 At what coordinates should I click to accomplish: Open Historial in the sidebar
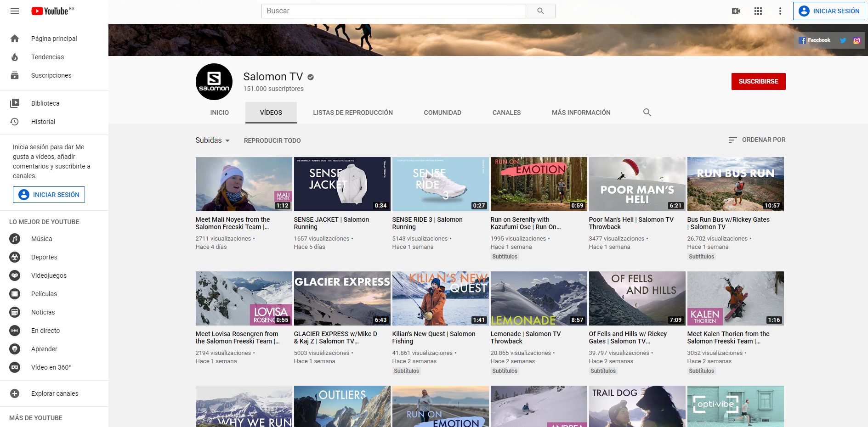click(x=43, y=122)
